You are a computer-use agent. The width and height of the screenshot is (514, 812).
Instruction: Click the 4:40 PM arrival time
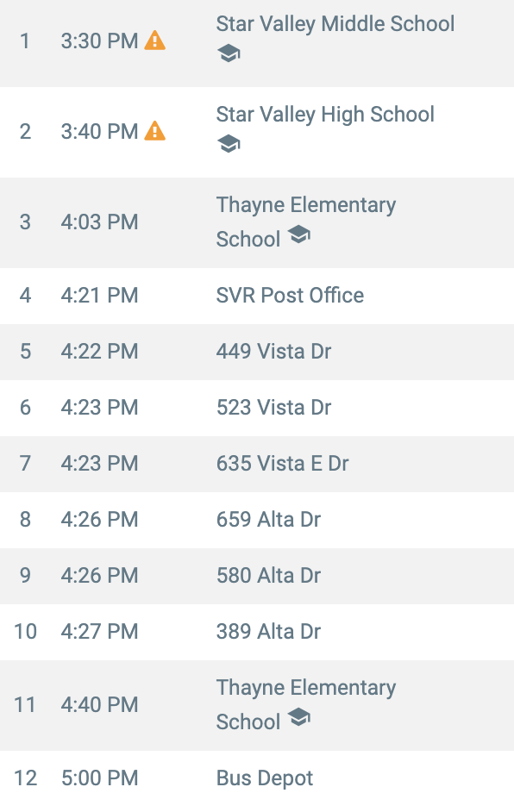[x=99, y=705]
